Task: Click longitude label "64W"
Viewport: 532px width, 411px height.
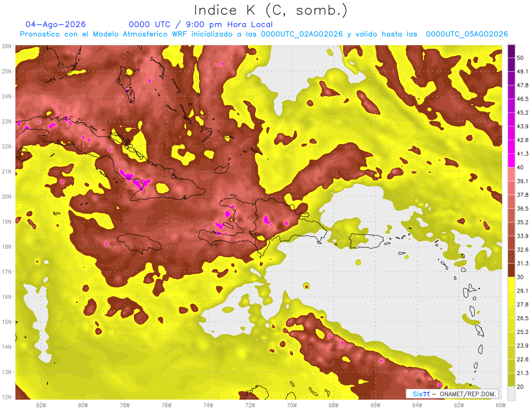Action: [417, 405]
